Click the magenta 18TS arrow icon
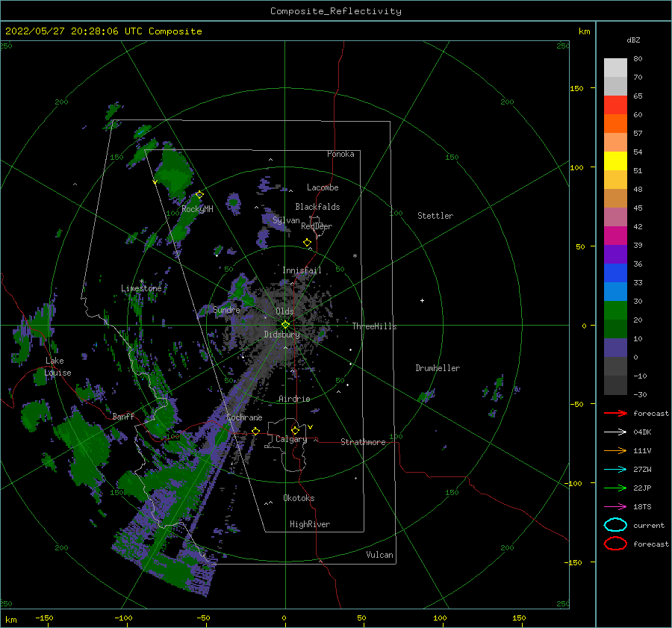672x628 pixels. 615,507
